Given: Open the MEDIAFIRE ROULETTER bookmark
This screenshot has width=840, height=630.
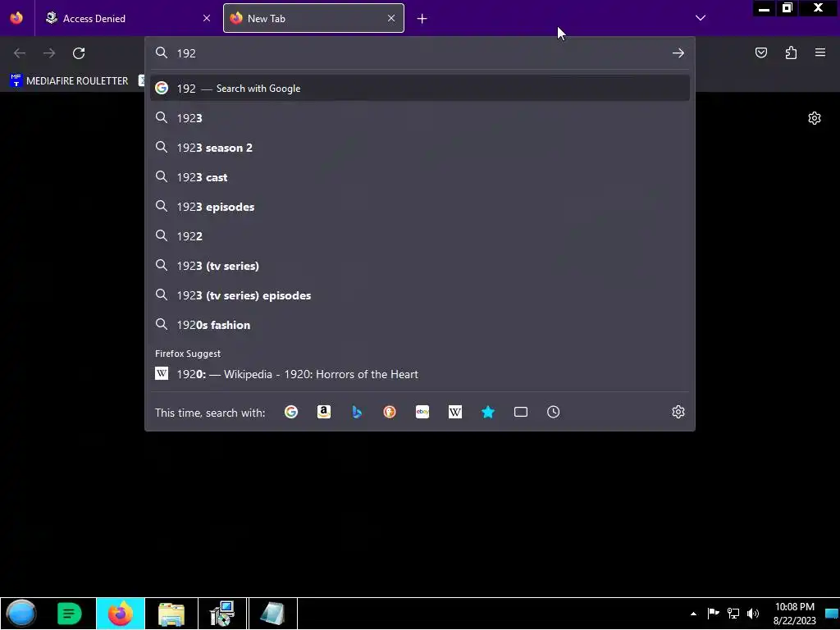Looking at the screenshot, I should [70, 81].
